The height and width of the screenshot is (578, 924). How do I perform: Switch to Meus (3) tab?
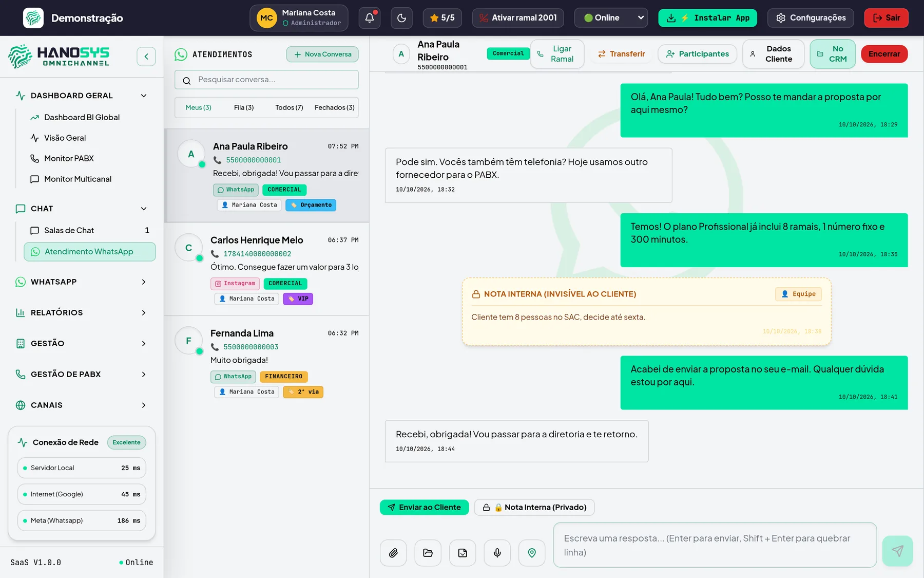click(198, 107)
